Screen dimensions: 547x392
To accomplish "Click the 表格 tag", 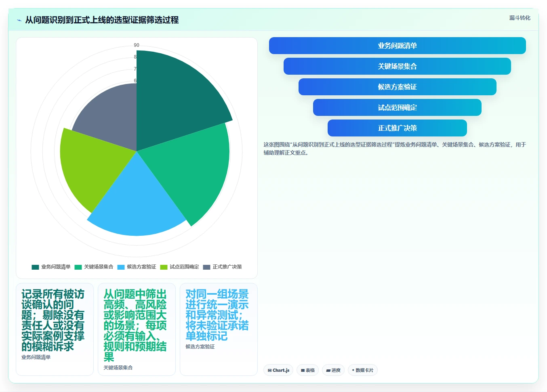I will (308, 370).
